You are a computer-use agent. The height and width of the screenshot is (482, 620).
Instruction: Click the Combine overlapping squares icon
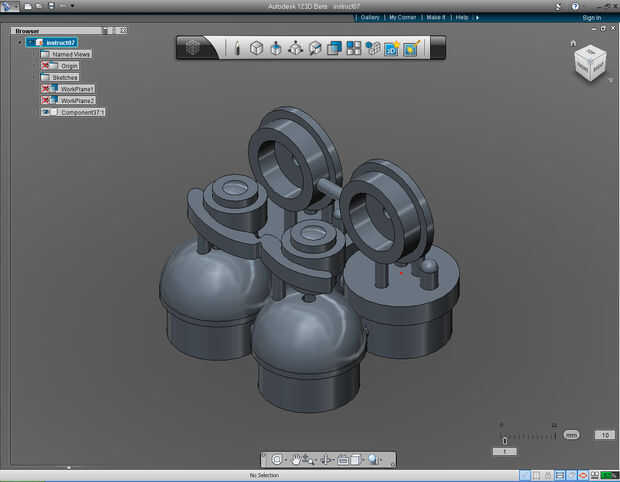[x=334, y=48]
